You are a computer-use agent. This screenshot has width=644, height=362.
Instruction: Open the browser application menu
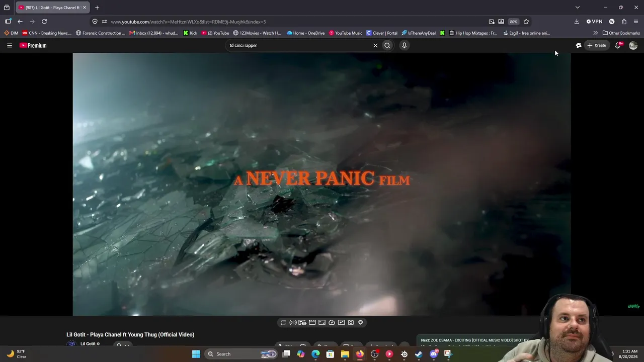pyautogui.click(x=636, y=22)
